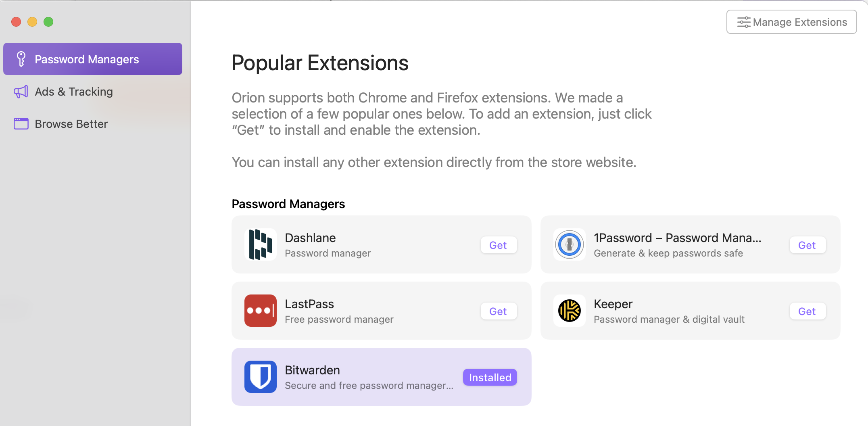Install 1Password with its Get button
This screenshot has width=868, height=426.
coord(807,245)
